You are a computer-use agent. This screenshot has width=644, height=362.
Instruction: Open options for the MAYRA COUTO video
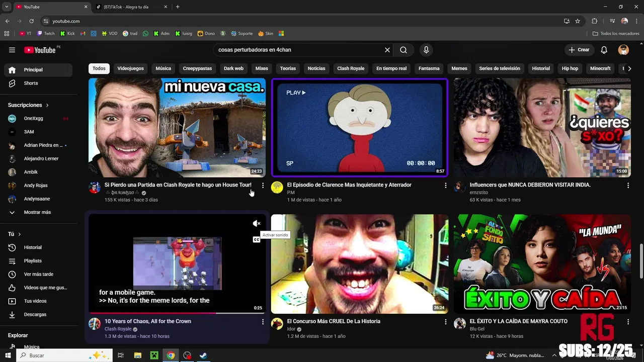pos(628,322)
